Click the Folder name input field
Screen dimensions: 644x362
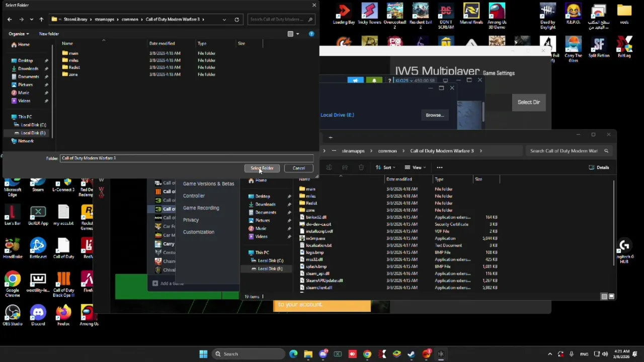pos(187,158)
